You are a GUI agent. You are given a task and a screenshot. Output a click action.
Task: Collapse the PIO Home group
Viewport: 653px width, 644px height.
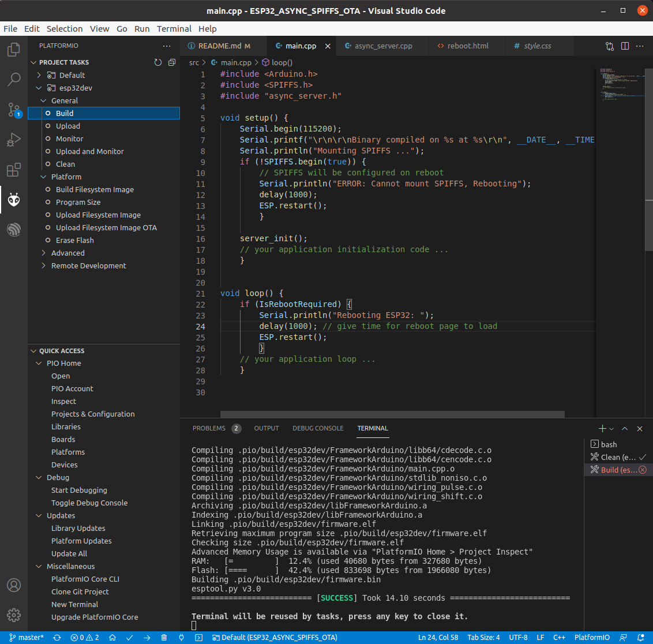39,363
